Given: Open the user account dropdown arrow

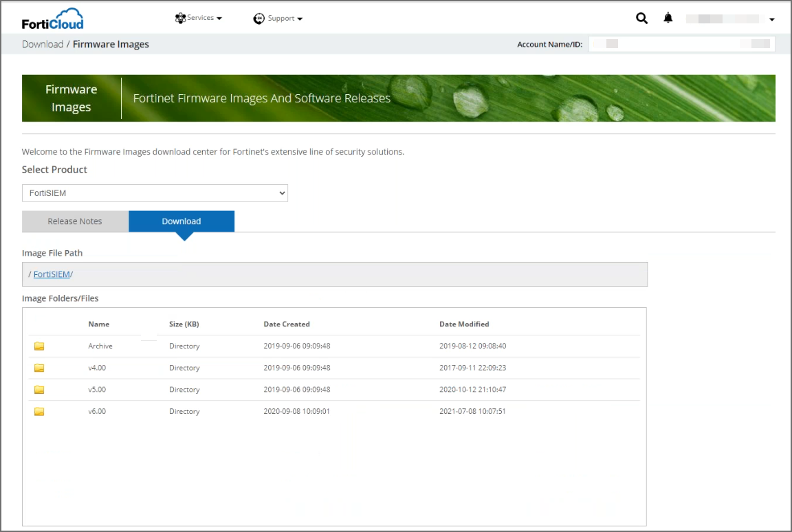Looking at the screenshot, I should [772, 20].
